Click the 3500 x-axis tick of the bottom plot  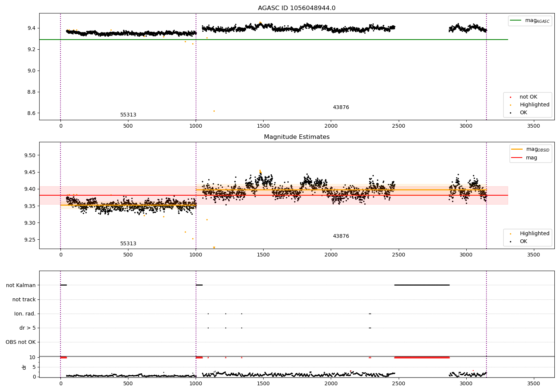pyautogui.click(x=533, y=384)
